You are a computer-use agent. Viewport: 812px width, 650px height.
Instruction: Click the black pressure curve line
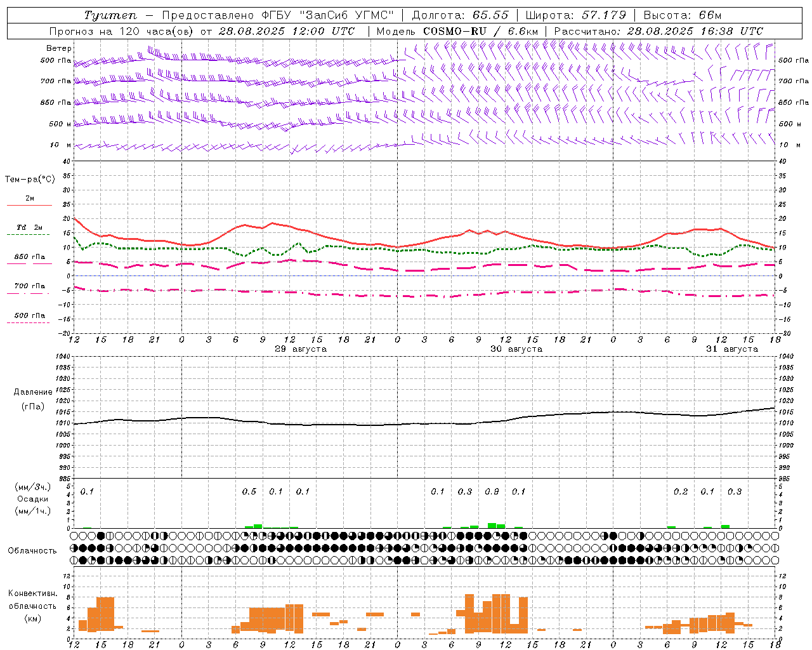coord(424,424)
